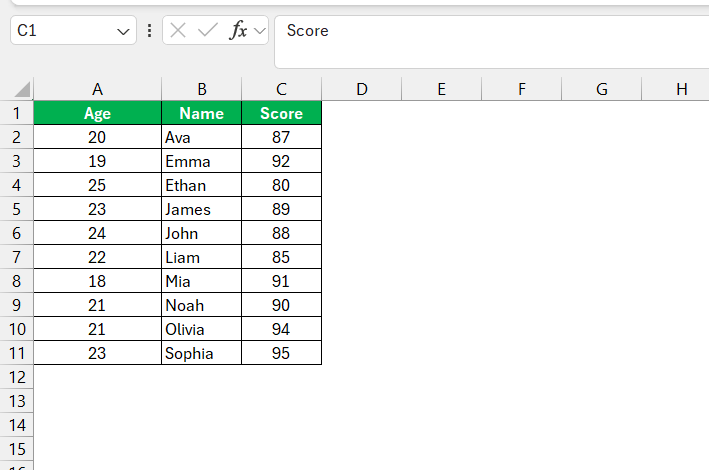The image size is (709, 470).
Task: Click the Score header cell
Action: pos(282,113)
